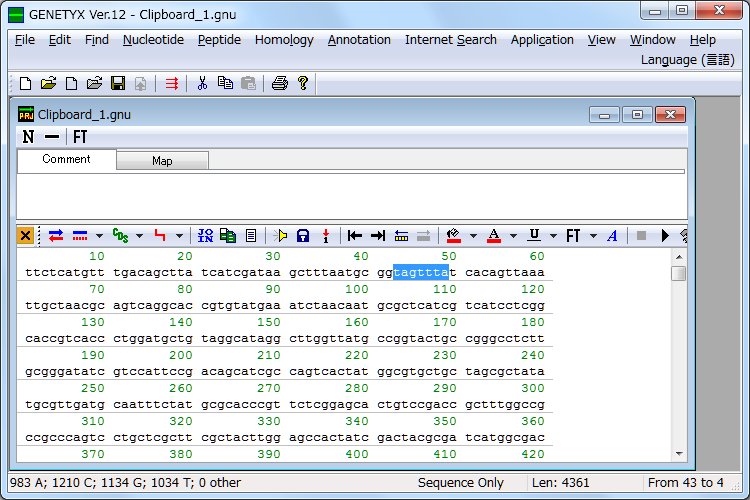
Task: Open the Internet Search menu
Action: [451, 40]
